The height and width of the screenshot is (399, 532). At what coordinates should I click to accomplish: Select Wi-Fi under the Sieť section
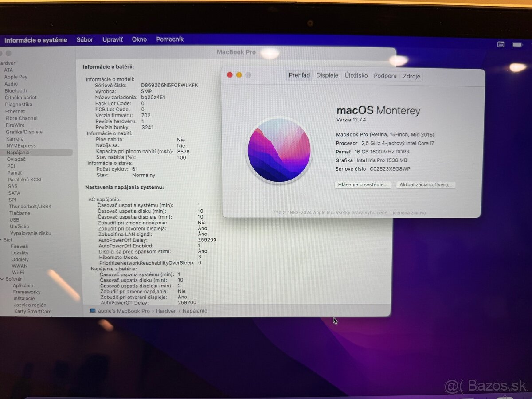point(18,272)
